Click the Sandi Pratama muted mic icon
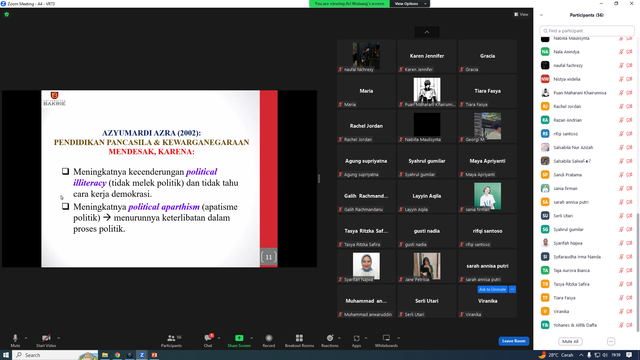This screenshot has width=640, height=360. tap(621, 175)
